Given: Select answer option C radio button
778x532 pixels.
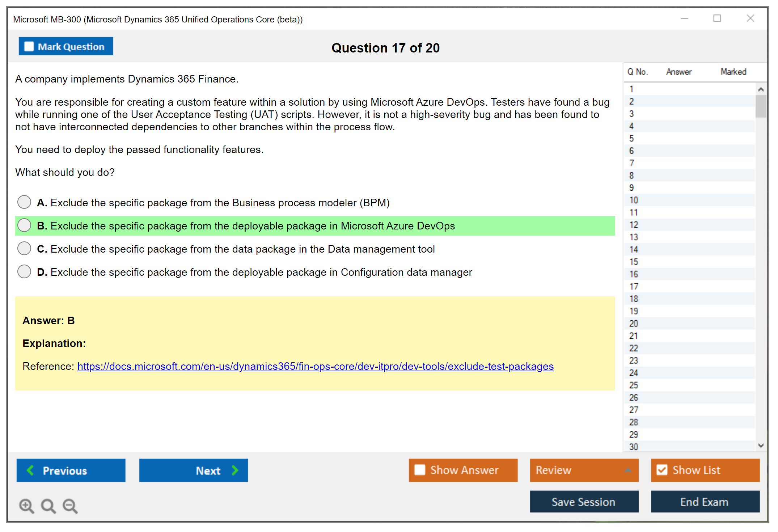Looking at the screenshot, I should (x=24, y=248).
